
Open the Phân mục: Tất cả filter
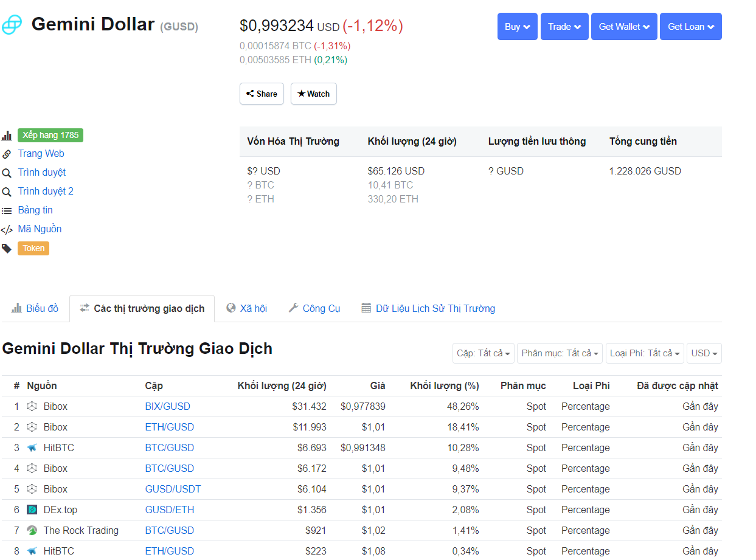tap(560, 353)
